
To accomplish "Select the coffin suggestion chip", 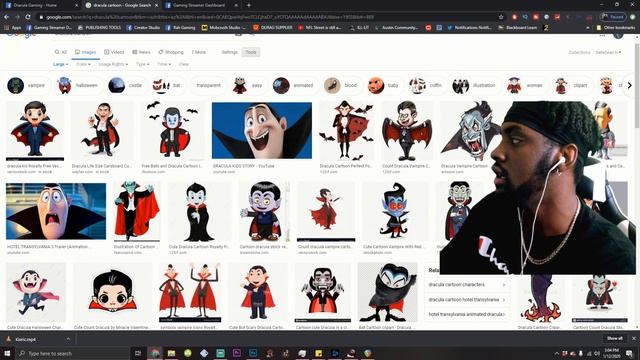I will tap(427, 85).
